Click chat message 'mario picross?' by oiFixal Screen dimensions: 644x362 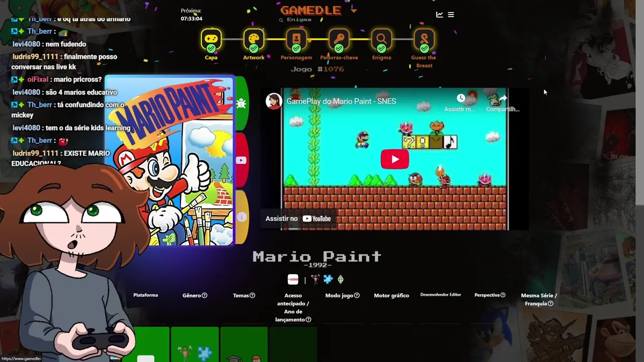77,79
